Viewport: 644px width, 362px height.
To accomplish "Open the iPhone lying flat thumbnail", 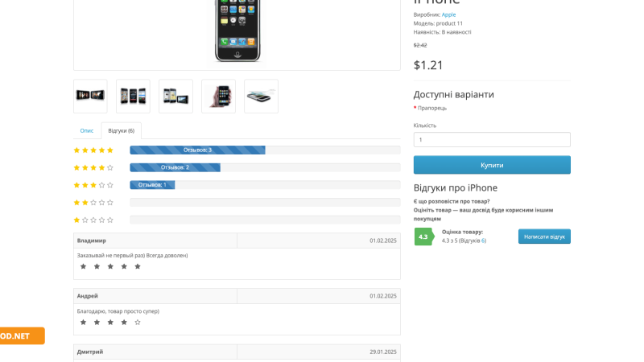I will pyautogui.click(x=261, y=96).
